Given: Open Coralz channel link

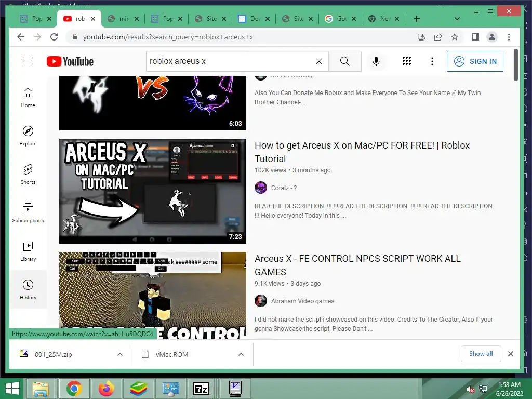Looking at the screenshot, I should [284, 188].
